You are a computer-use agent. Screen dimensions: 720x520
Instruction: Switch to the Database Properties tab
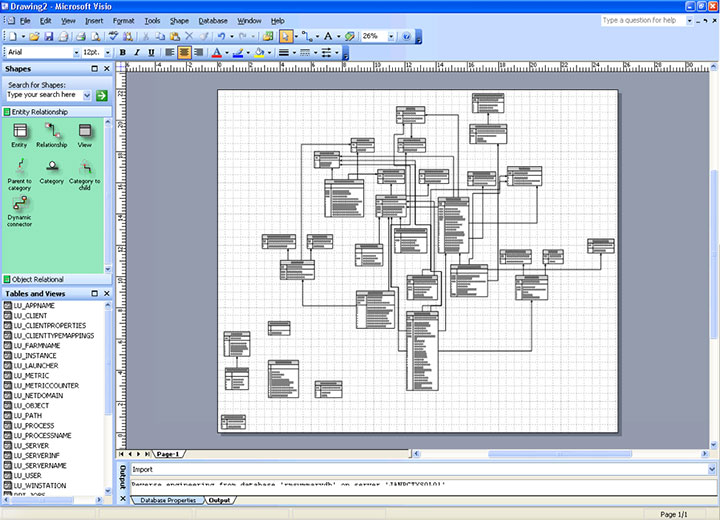(167, 500)
